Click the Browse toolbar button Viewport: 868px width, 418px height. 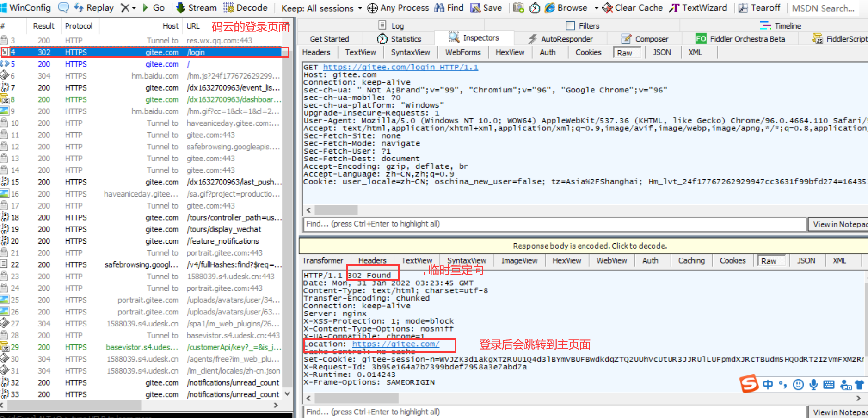pyautogui.click(x=566, y=7)
